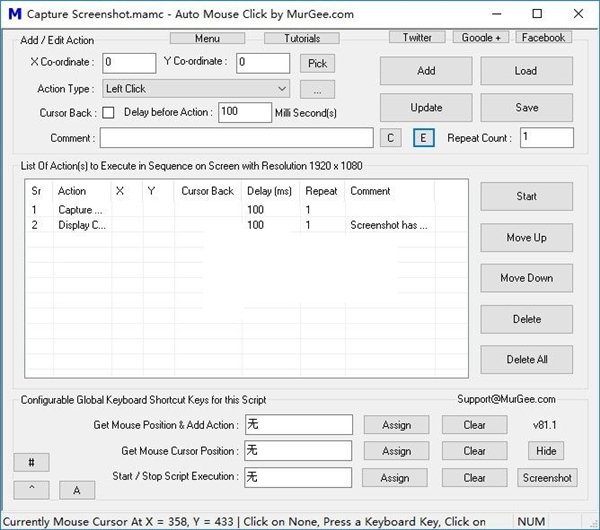Click the 'Screenshot has ...' comment cell
Screen dimensions: 600x530
pos(389,225)
